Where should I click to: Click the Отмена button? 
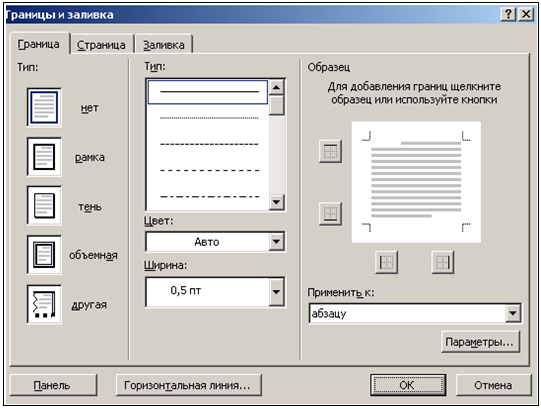point(493,385)
